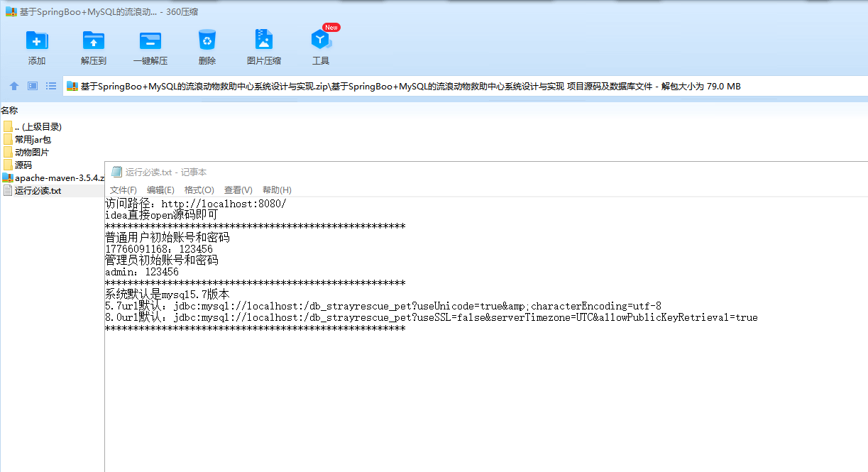Select the 运行必读.txt file
Image resolution: width=868 pixels, height=472 pixels.
33,191
